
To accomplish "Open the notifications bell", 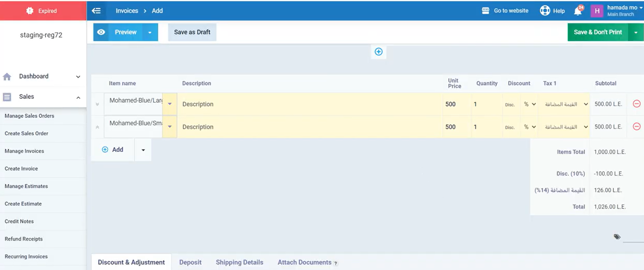I will [578, 11].
